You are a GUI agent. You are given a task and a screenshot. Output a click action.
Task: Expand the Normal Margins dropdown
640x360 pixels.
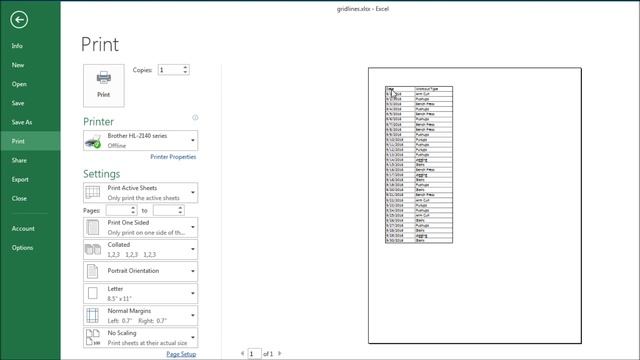[193, 316]
